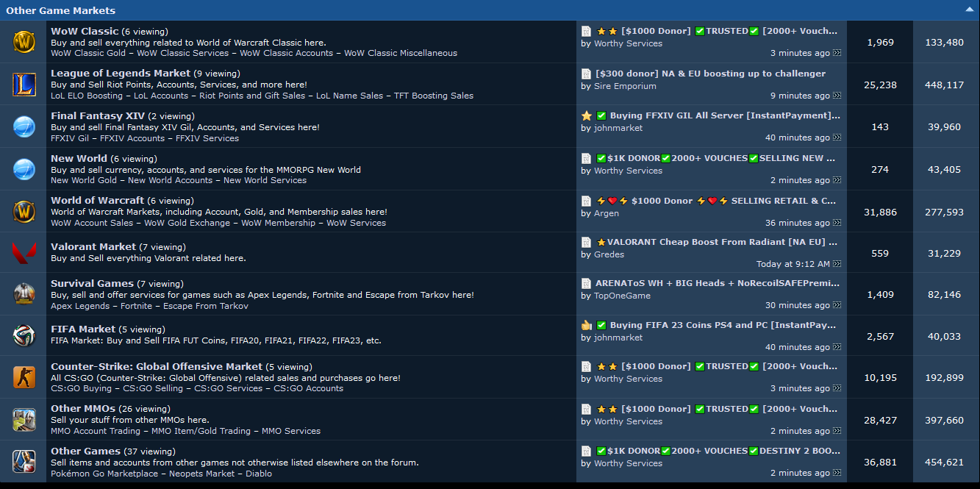Open the WoW Classic Gold subforum

(88, 53)
